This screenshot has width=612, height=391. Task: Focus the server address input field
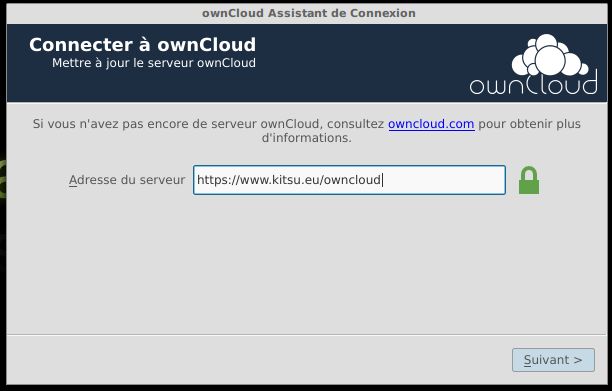349,180
